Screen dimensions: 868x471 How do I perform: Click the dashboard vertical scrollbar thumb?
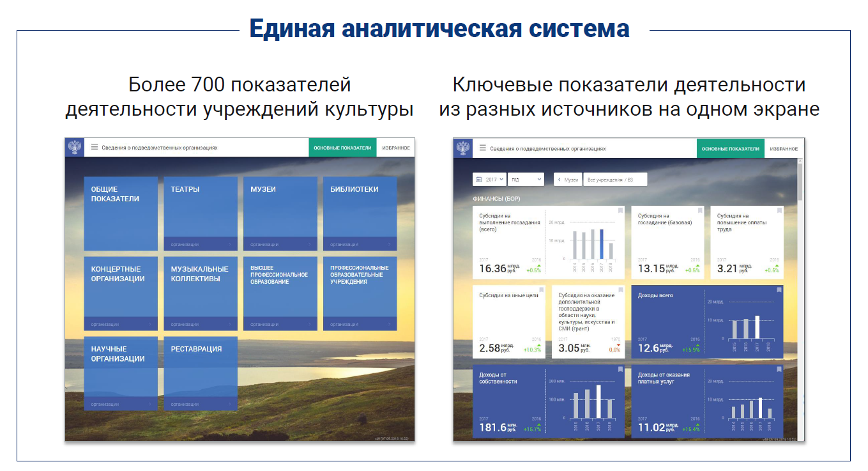pos(800,182)
